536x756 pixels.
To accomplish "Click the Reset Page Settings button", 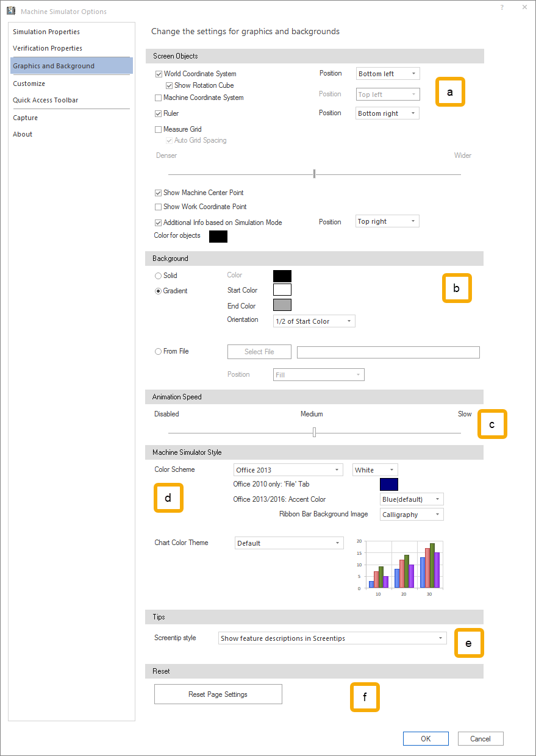I will 218,694.
